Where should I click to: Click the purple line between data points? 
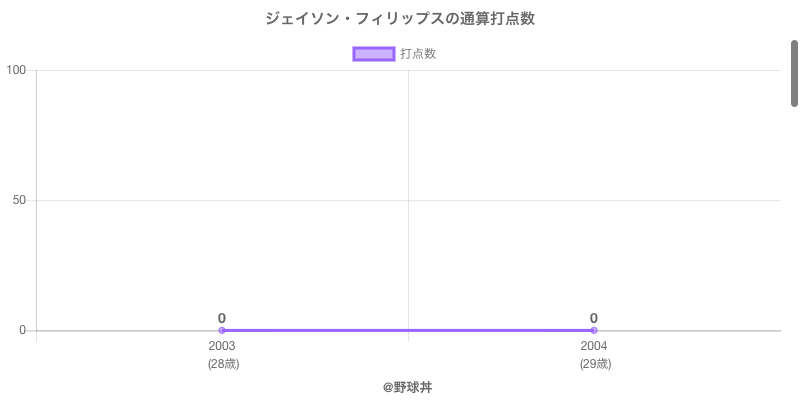tap(408, 330)
